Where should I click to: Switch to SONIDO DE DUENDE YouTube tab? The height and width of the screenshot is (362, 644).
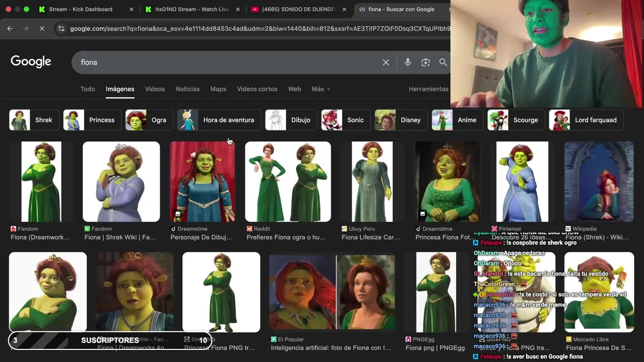coord(298,9)
